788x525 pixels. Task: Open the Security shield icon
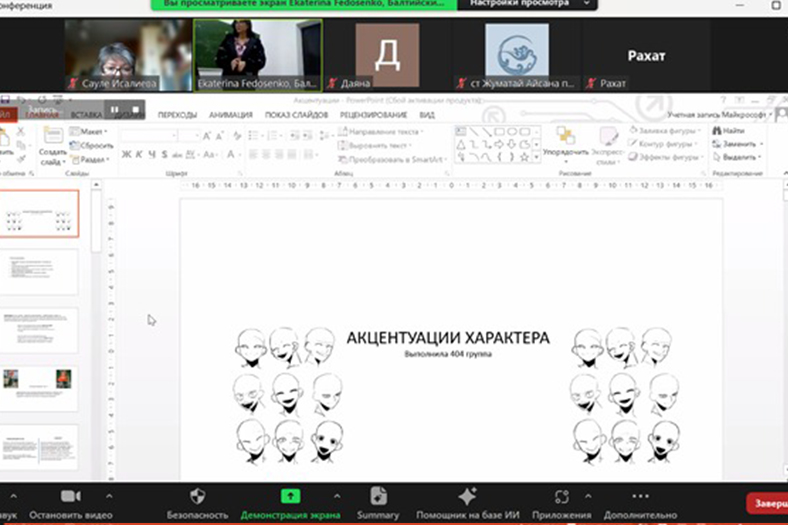197,497
